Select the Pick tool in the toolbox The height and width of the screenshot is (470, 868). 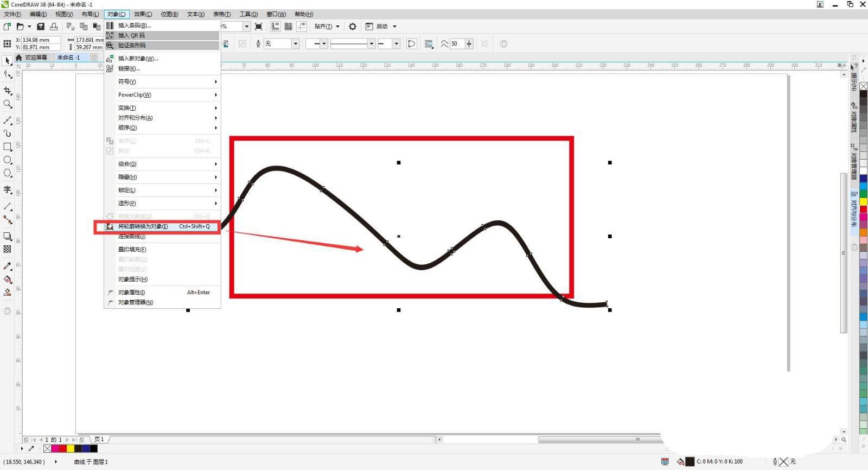[x=8, y=61]
